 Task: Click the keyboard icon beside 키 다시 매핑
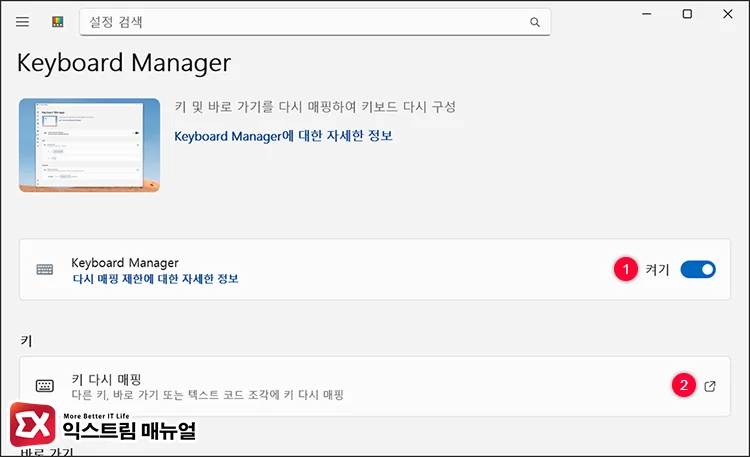click(x=45, y=386)
